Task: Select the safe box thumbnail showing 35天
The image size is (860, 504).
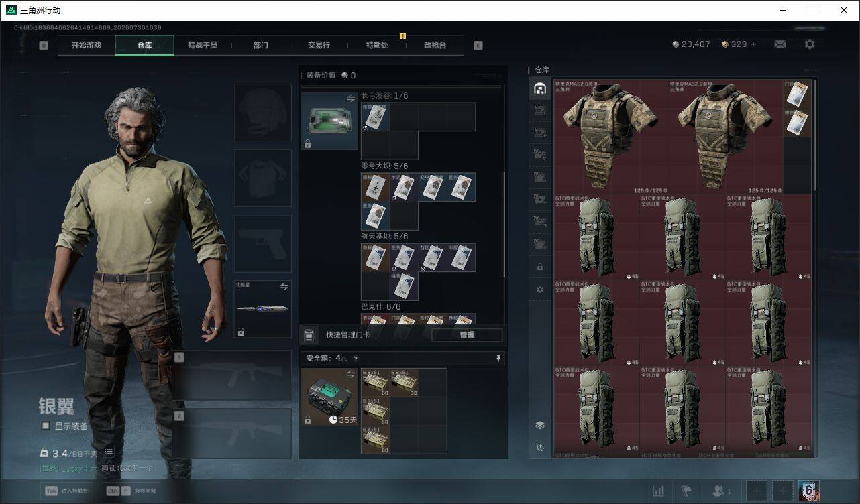Action: (x=329, y=397)
